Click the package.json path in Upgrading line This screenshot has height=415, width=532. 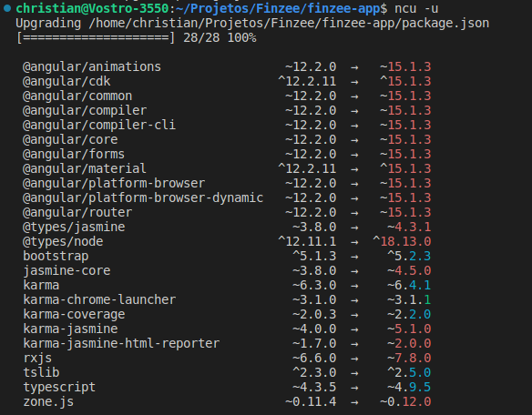[289, 24]
